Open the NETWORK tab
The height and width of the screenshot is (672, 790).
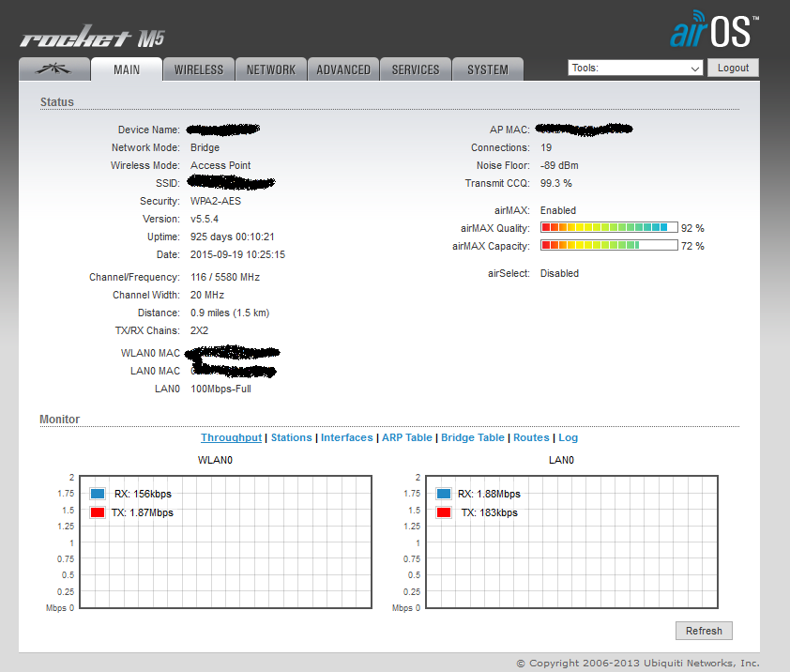click(270, 69)
